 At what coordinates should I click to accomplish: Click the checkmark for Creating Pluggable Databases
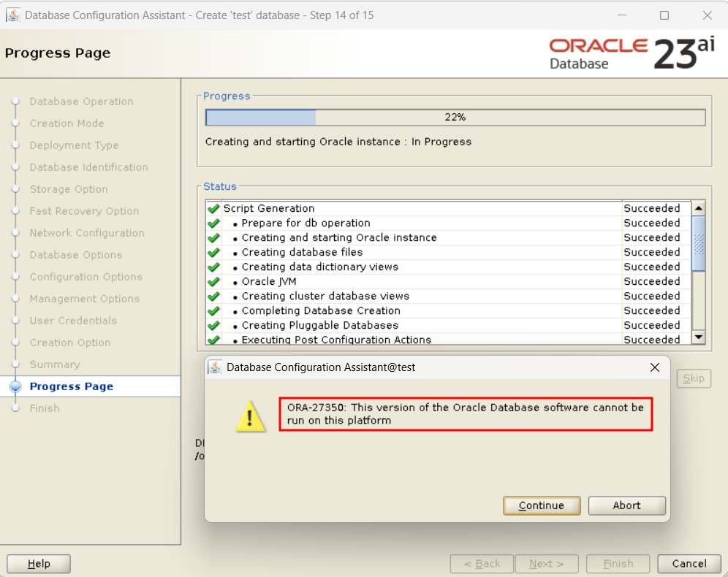213,325
